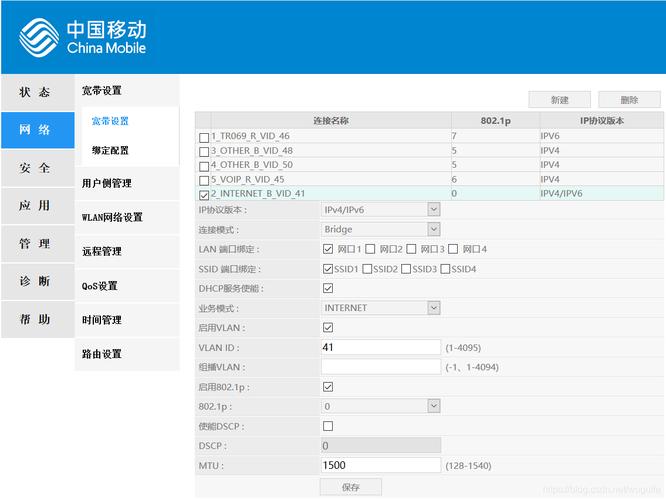Viewport: 666px width, 500px height.
Task: Open 路由设置 routing settings
Action: (x=127, y=354)
